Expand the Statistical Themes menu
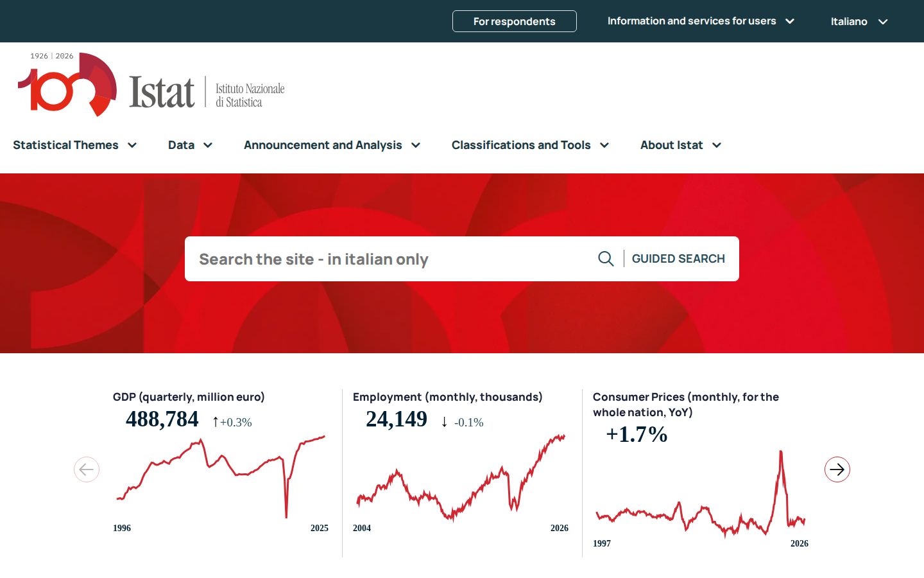The image size is (924, 578). pos(75,145)
